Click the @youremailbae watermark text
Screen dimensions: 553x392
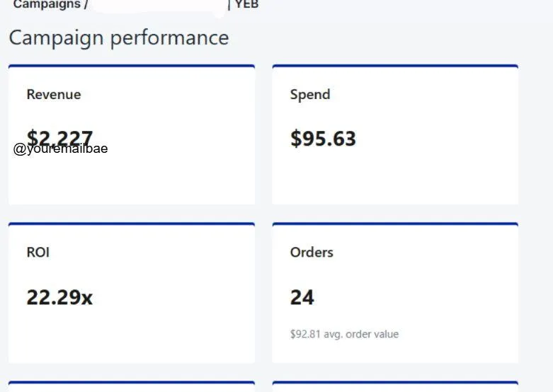coord(61,149)
